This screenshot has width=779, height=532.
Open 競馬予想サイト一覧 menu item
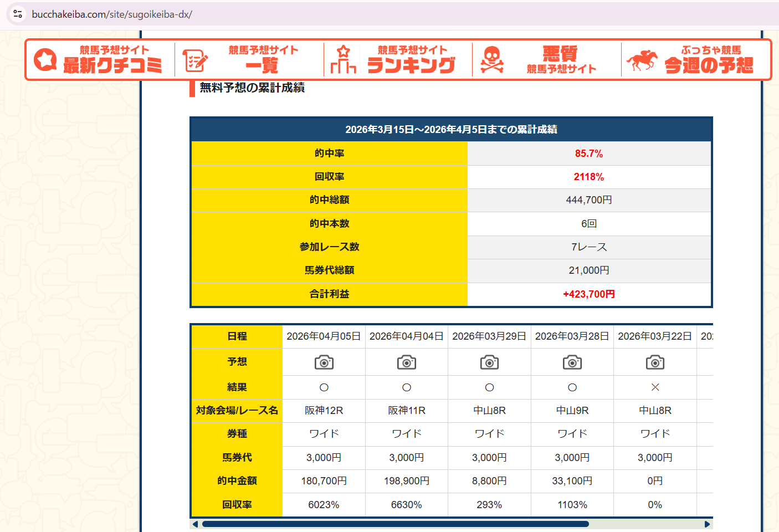[249, 60]
